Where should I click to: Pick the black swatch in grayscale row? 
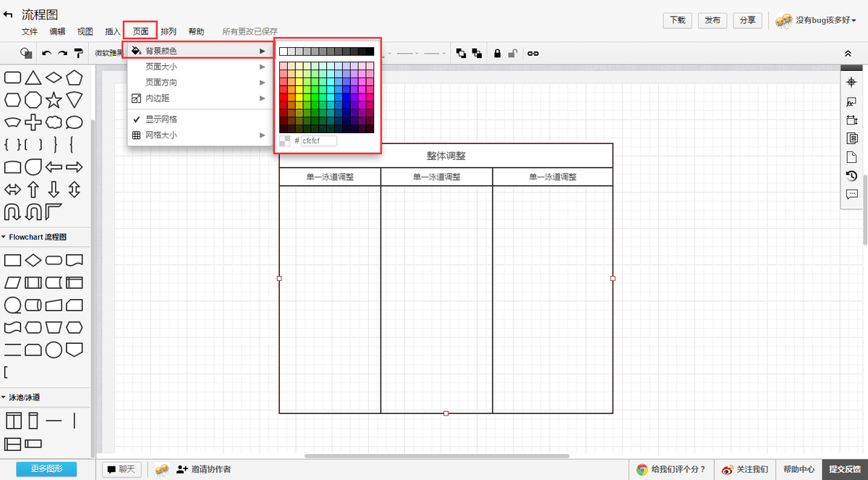(370, 51)
